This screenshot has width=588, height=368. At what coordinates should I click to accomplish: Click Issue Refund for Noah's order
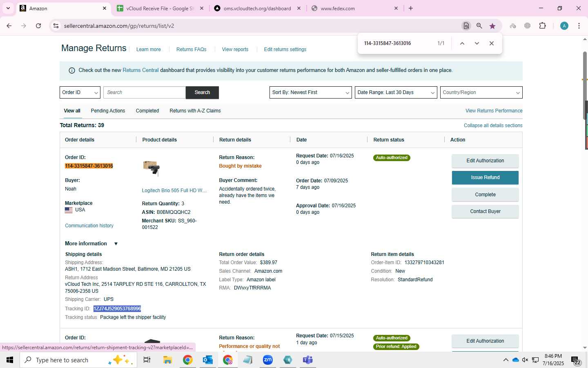coord(485,177)
